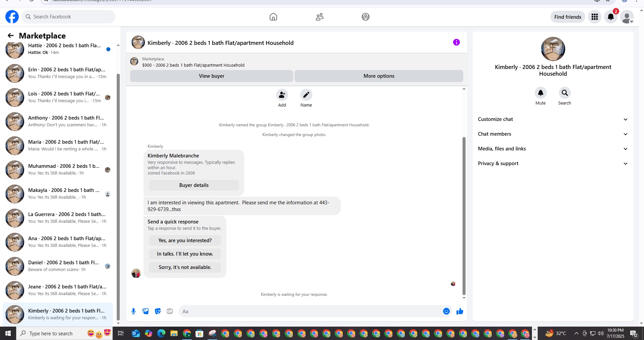
Task: Open the Facebook Home feed icon
Action: [x=273, y=17]
